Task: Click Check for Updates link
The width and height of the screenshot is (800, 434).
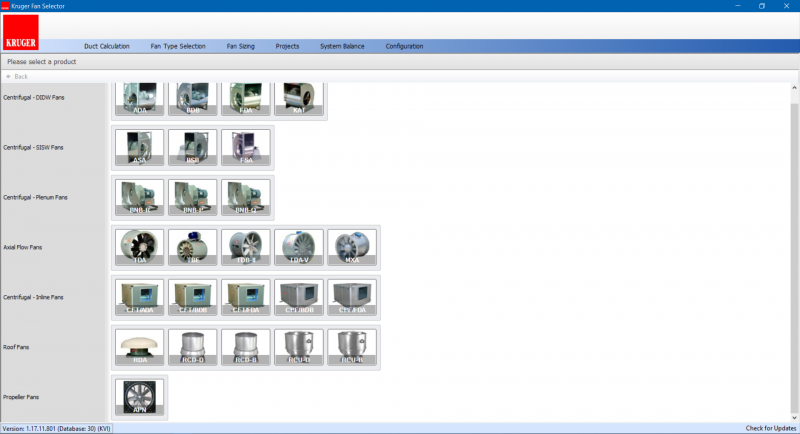Action: 771,428
